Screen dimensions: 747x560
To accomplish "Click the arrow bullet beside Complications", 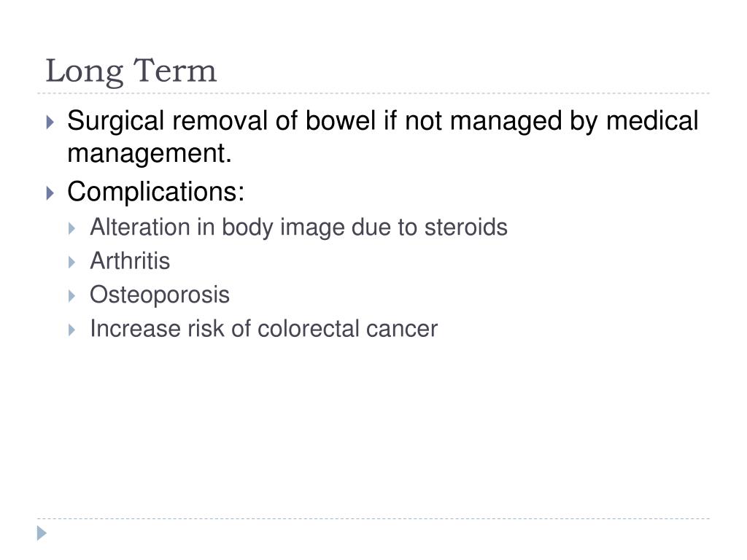I will pos(50,192).
